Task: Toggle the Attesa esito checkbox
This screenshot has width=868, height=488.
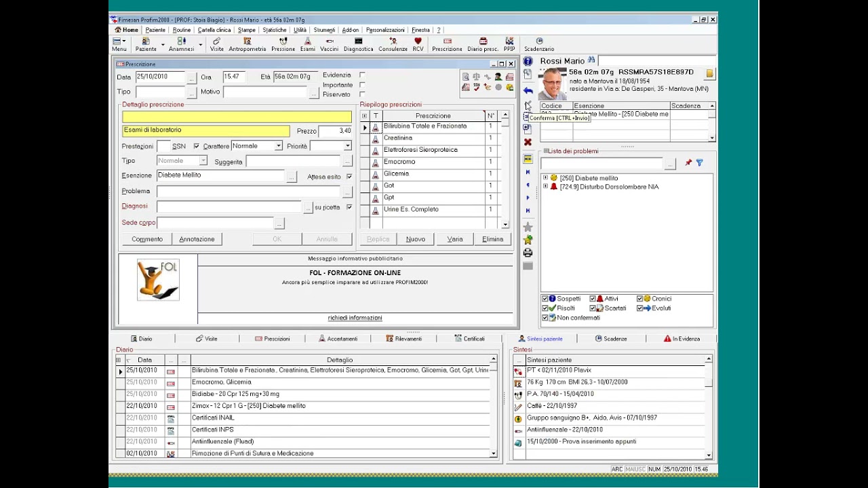Action: (x=349, y=177)
